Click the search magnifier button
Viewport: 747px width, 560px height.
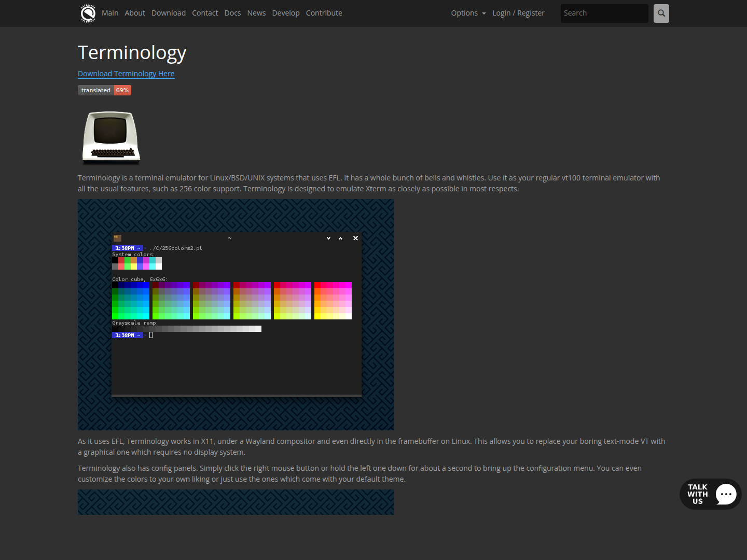[x=661, y=13]
